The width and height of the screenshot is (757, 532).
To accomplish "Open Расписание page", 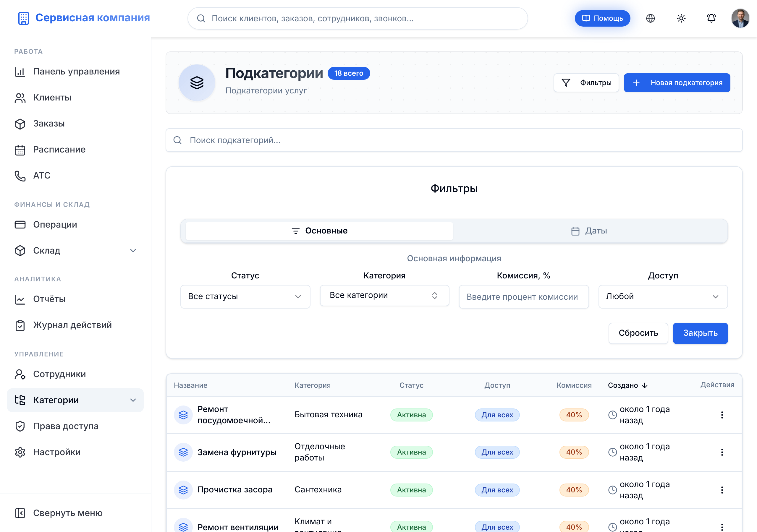I will [x=75, y=150].
